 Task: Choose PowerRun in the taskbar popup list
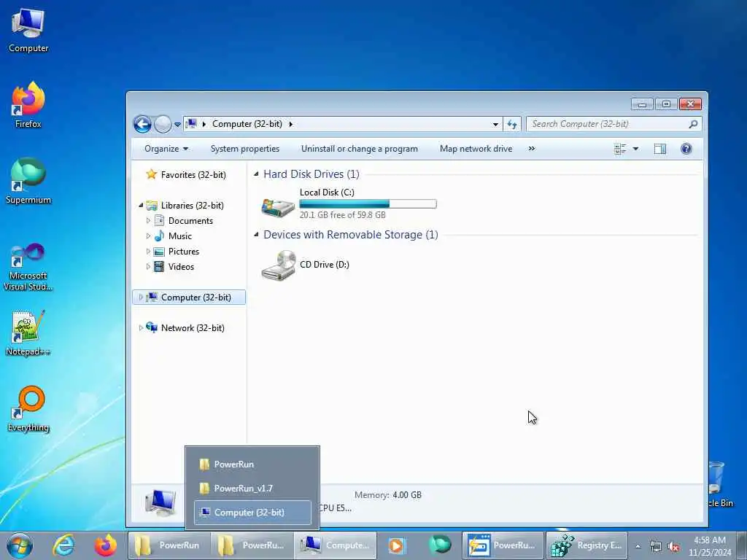coord(252,464)
